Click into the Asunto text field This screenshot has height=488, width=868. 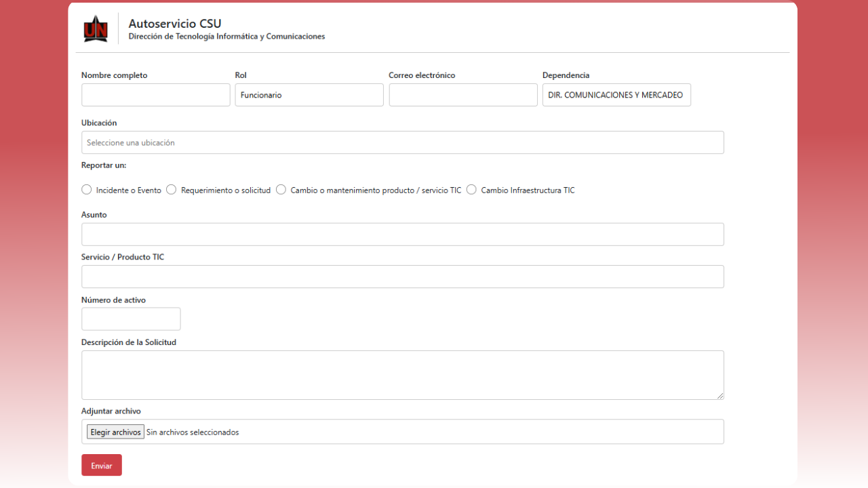402,235
